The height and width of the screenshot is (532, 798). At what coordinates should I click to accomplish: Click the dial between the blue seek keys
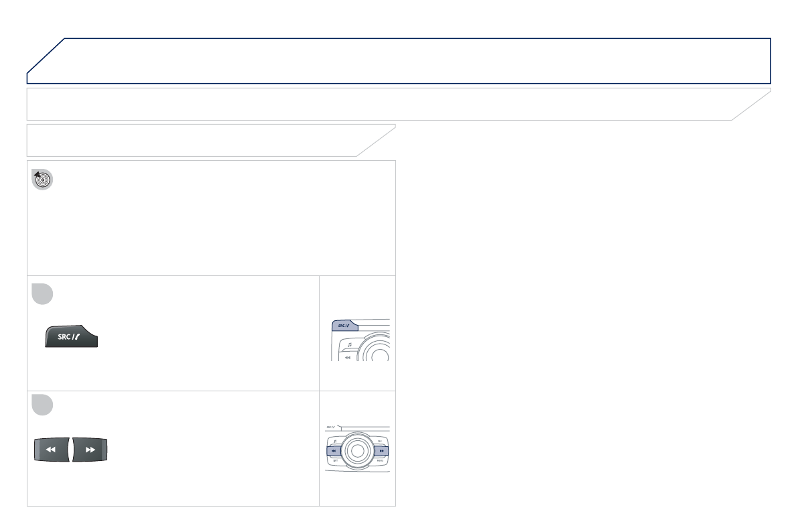(x=357, y=450)
